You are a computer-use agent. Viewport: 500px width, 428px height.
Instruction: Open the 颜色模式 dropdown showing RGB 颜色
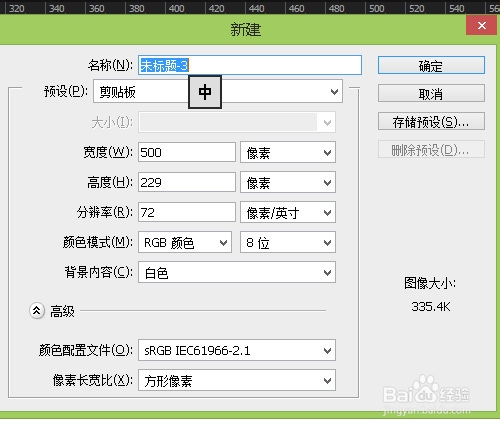coord(185,242)
